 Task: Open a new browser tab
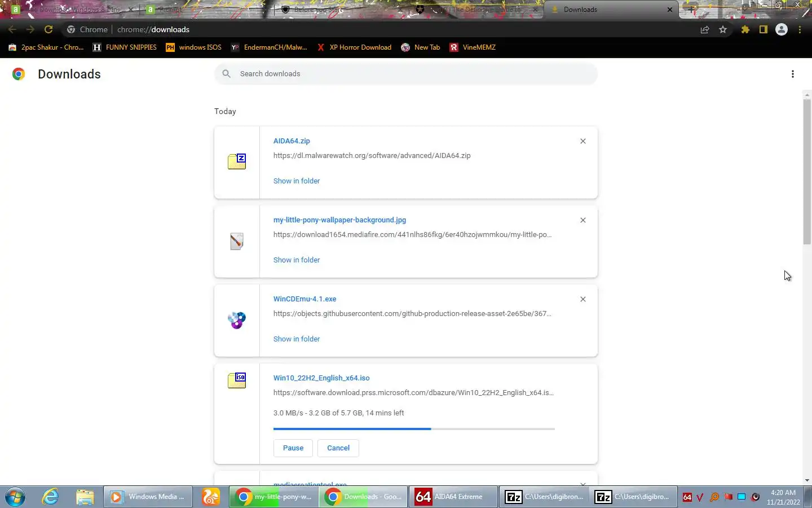pos(691,10)
